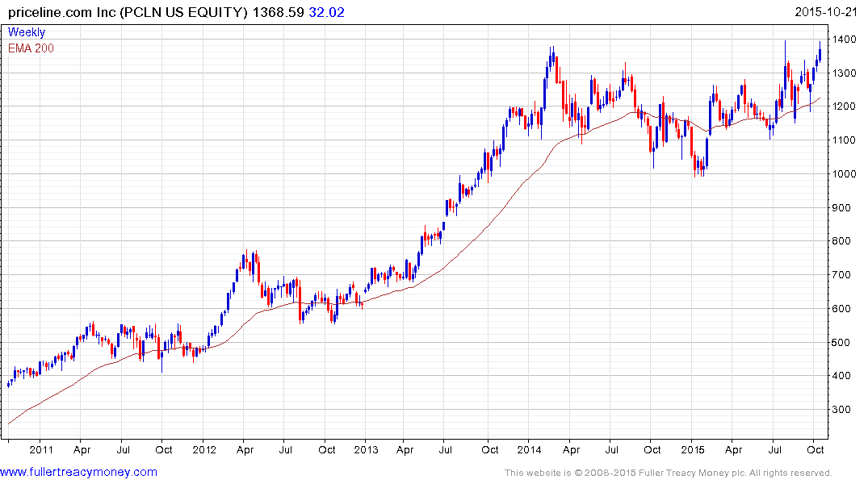Click the 2012 year label on time axis
Viewport: 868px width, 484px height.
click(x=204, y=449)
